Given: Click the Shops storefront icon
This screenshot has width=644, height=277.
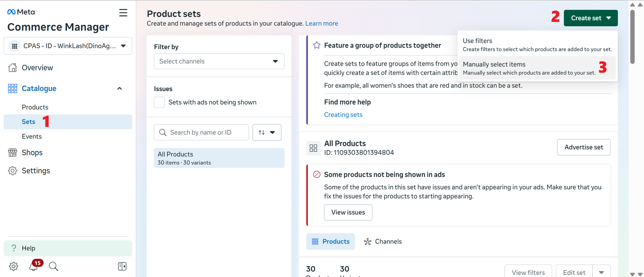Looking at the screenshot, I should 12,153.
